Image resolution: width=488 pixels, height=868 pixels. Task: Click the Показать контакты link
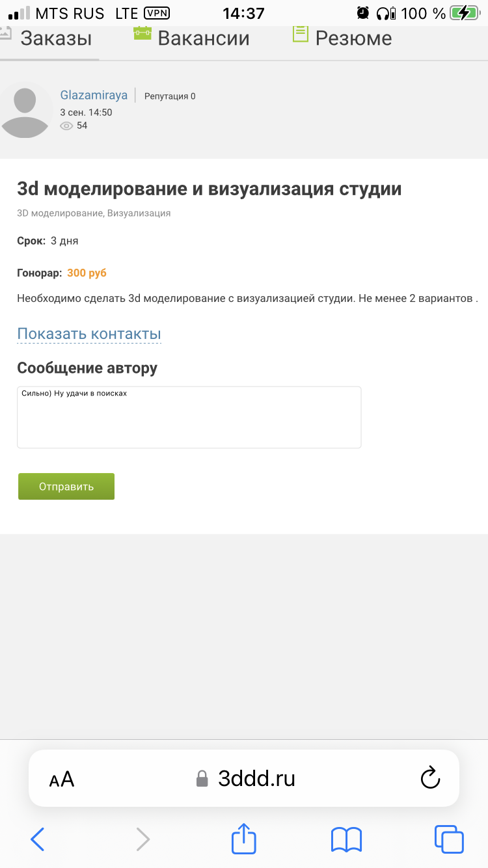click(89, 334)
